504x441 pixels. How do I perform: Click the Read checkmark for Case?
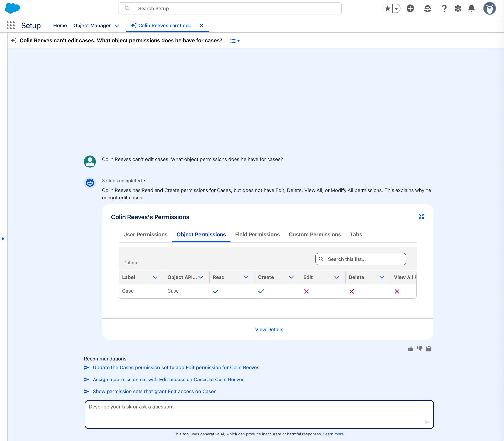pos(216,291)
